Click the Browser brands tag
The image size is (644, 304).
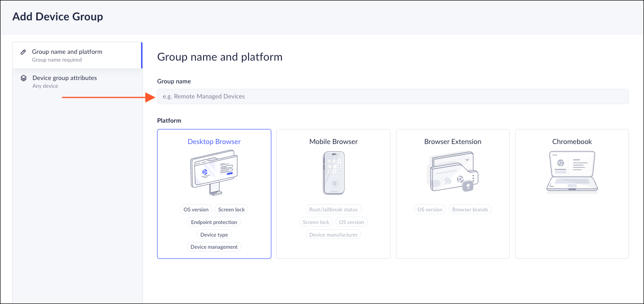(470, 209)
